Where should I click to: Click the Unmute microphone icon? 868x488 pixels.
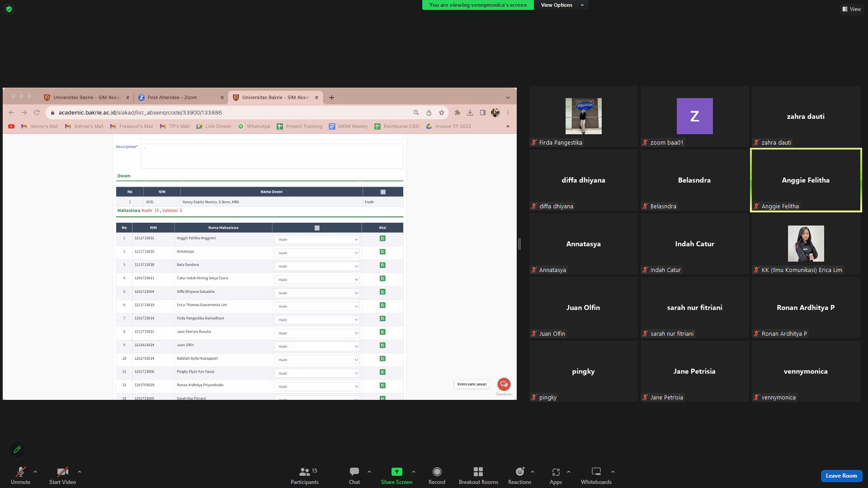tap(21, 472)
